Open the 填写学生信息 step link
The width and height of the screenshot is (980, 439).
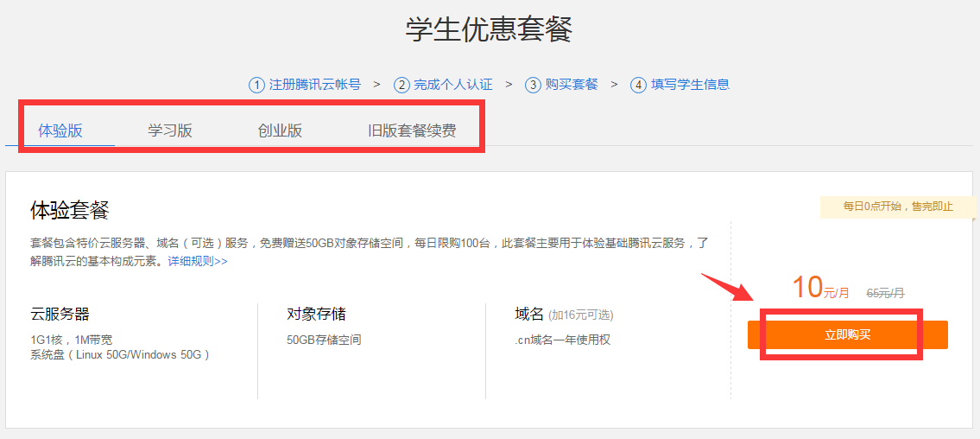click(690, 85)
